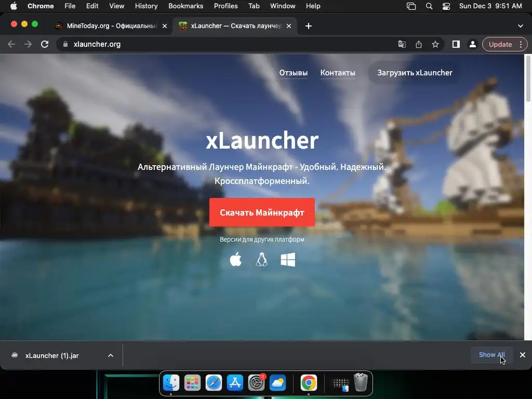Go forward using the browser forward arrow
The height and width of the screenshot is (399, 532).
tap(28, 45)
